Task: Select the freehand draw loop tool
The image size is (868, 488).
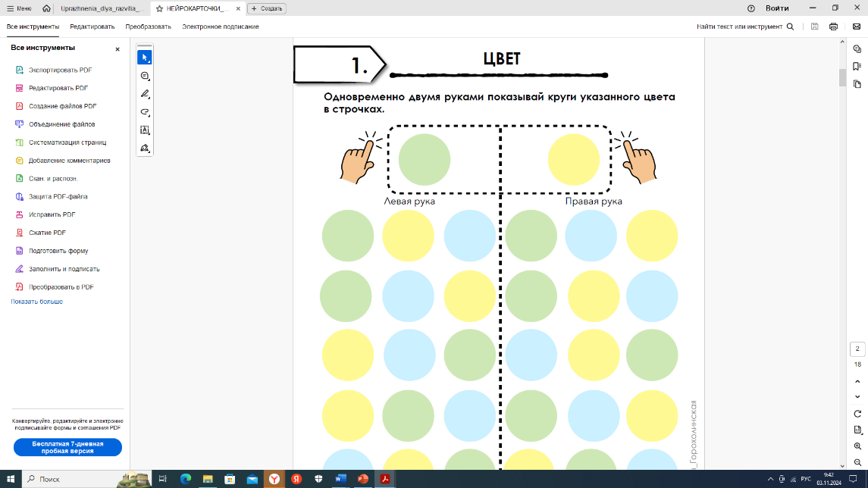Action: click(145, 111)
